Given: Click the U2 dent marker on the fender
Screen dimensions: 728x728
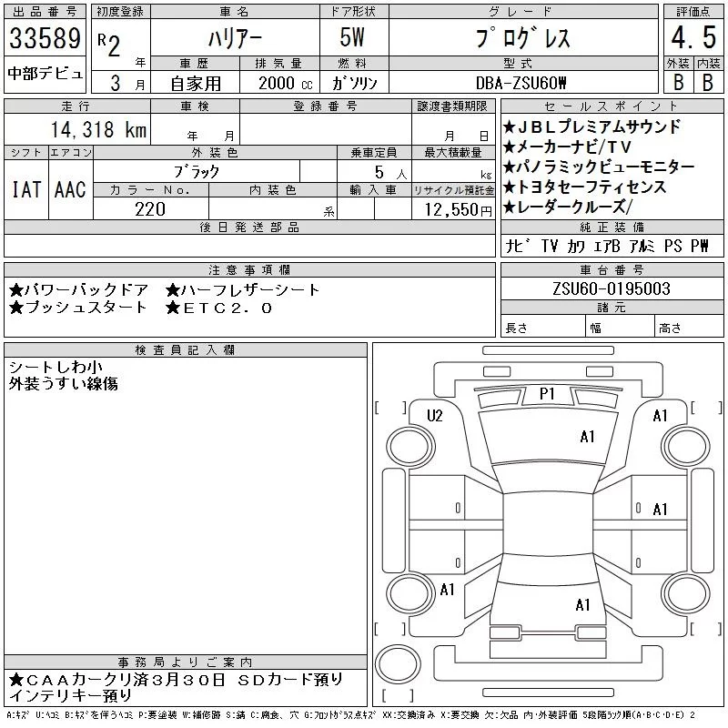Looking at the screenshot, I should point(434,416).
